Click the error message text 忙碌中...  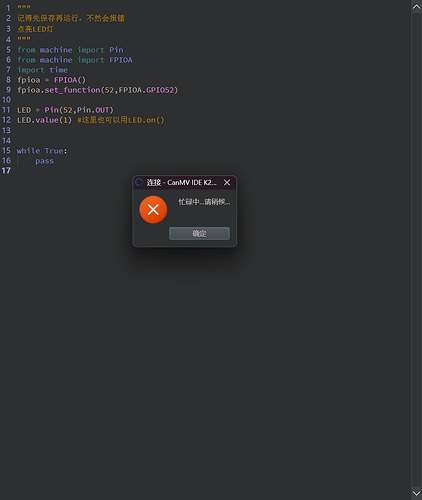coord(204,202)
